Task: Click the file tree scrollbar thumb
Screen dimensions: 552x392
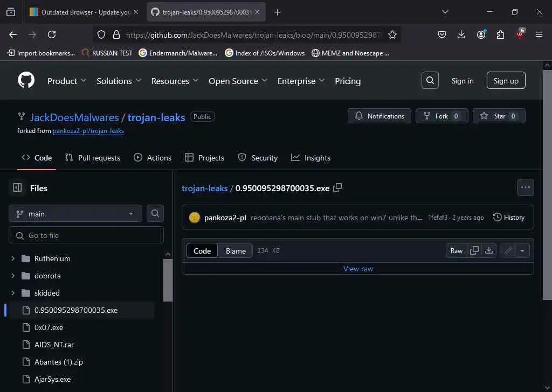Action: [x=168, y=280]
